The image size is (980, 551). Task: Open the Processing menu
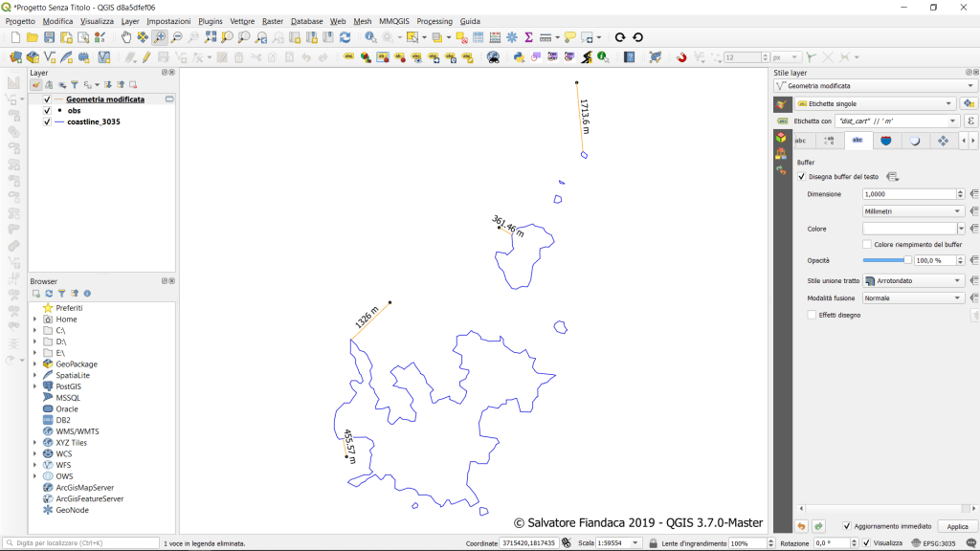[434, 21]
